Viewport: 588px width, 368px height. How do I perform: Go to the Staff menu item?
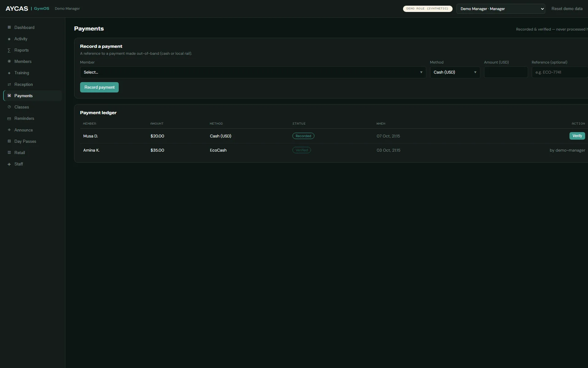pos(32,164)
